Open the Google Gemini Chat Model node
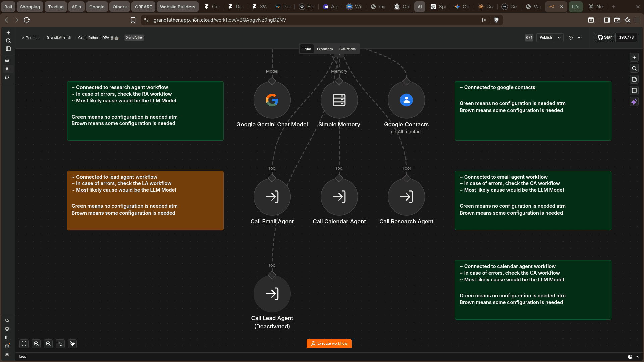644x362 pixels. click(x=272, y=100)
